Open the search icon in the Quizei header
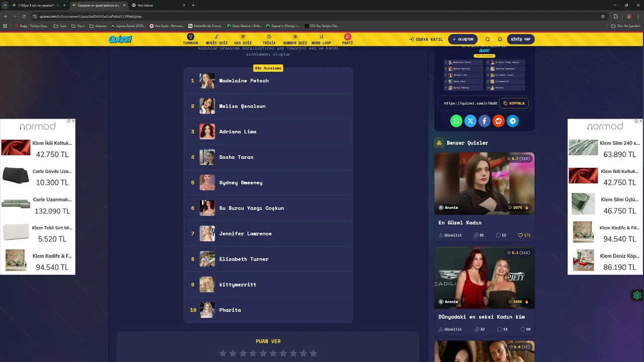 (x=488, y=39)
